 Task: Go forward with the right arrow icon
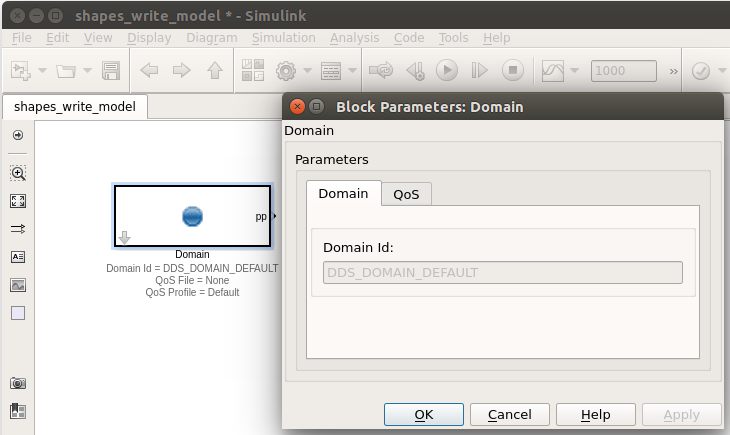click(182, 71)
